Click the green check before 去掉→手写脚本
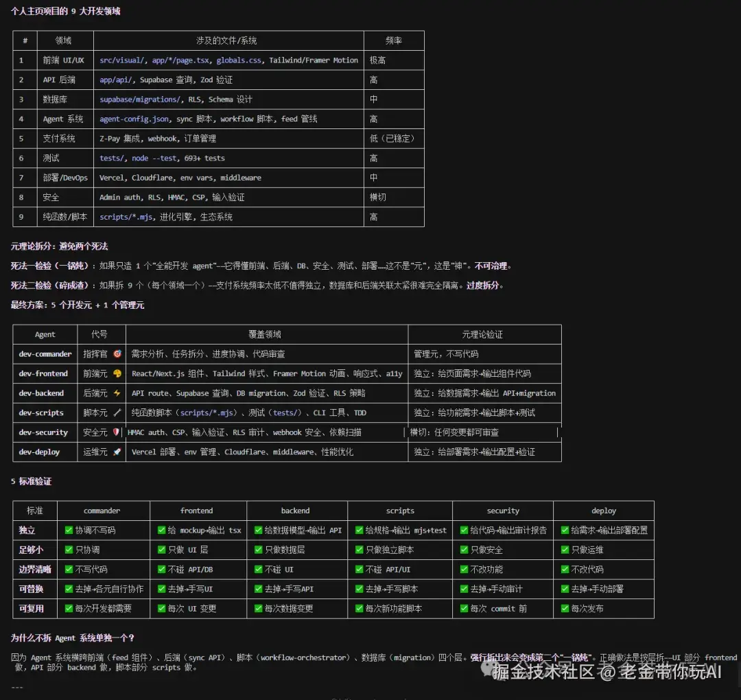The image size is (741, 700). click(359, 589)
